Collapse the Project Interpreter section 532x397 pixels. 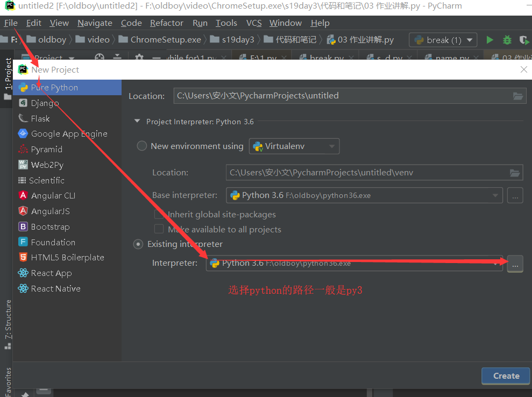tap(137, 121)
